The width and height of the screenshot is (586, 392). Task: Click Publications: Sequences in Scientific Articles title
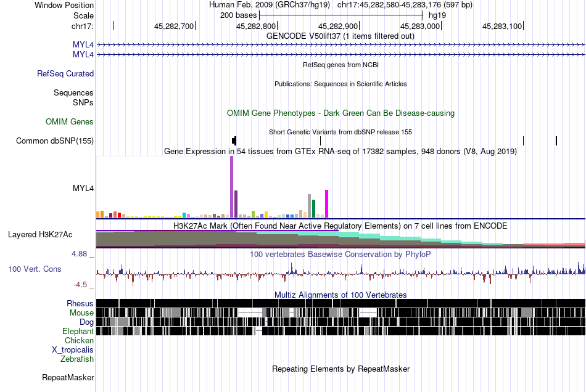[x=340, y=84]
